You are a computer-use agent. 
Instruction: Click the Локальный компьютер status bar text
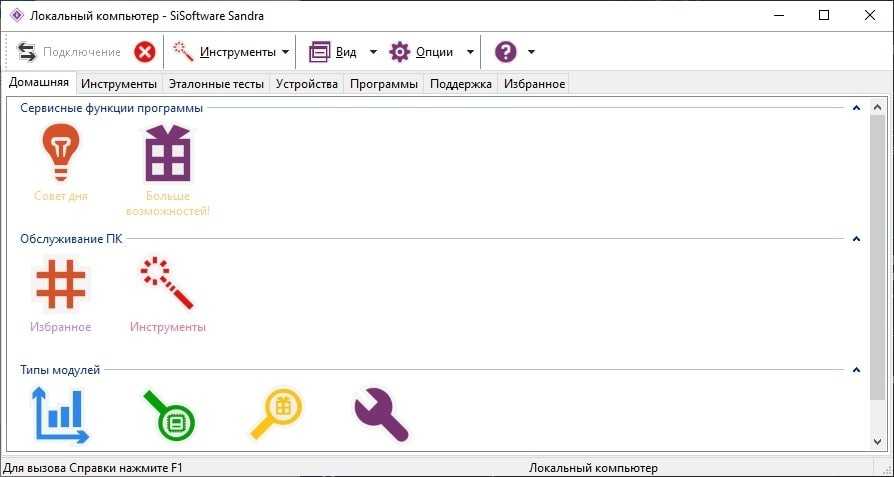[x=593, y=468]
